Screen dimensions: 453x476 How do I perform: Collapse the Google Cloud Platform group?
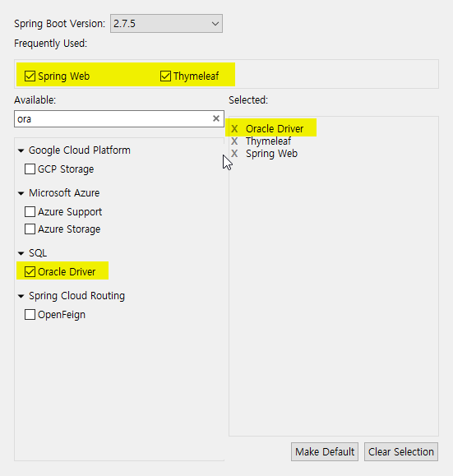coord(21,150)
